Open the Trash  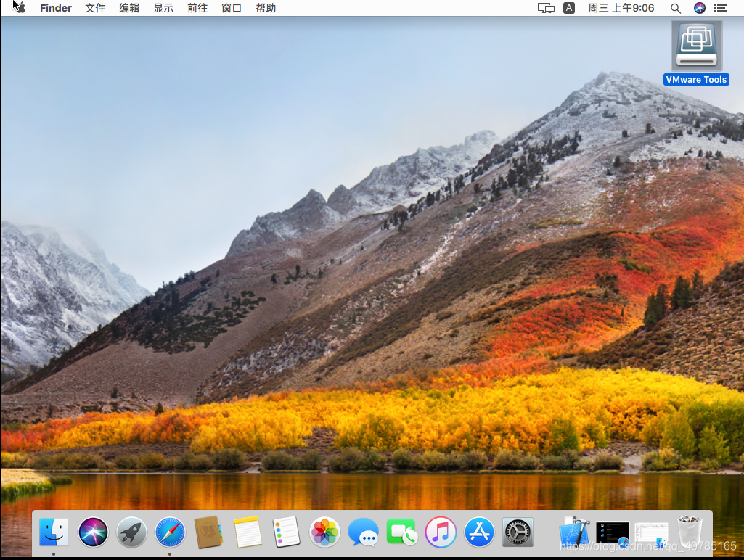pyautogui.click(x=690, y=532)
